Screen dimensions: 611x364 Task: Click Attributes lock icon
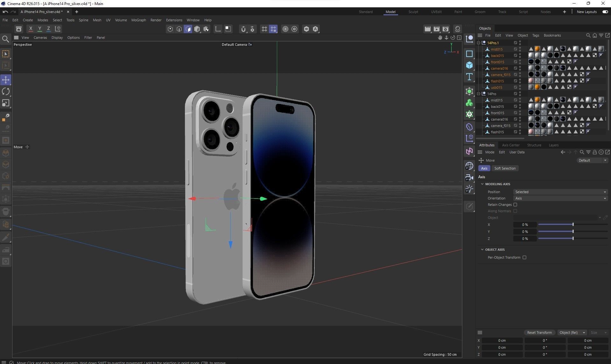(x=594, y=152)
